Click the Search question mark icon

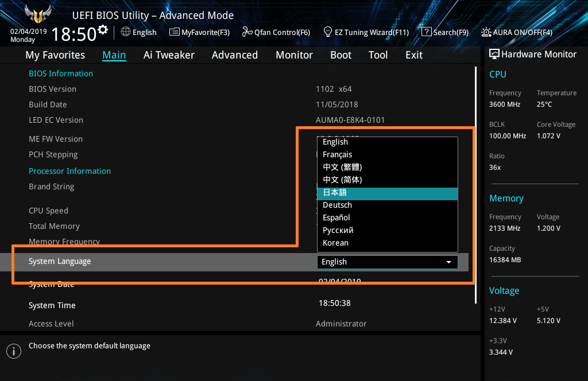tap(427, 32)
